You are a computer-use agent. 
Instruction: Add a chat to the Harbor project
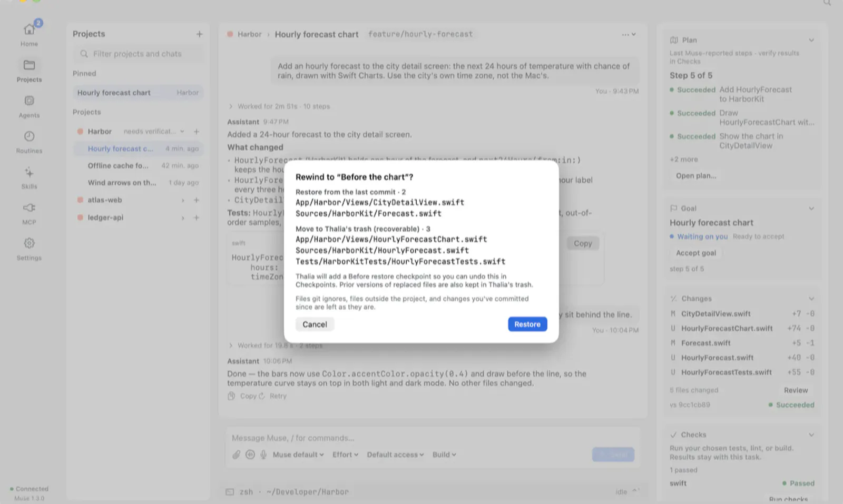(196, 131)
